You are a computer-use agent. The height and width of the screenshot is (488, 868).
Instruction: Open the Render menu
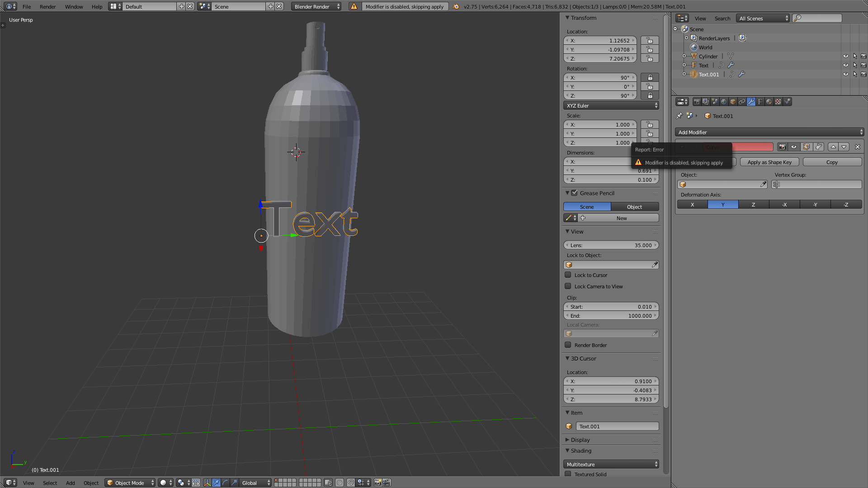tap(47, 7)
